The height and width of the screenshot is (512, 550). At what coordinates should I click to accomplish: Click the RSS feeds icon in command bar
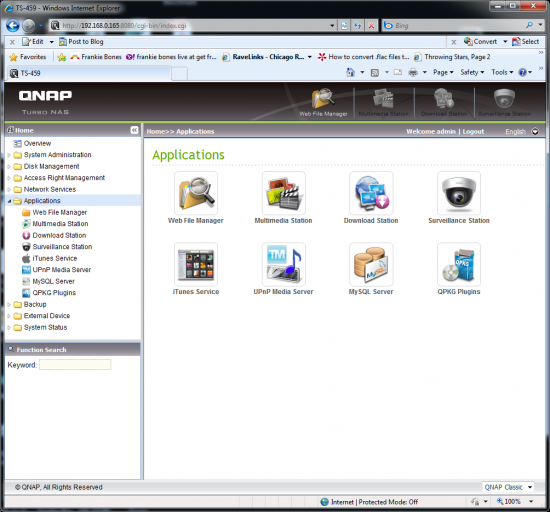(375, 73)
